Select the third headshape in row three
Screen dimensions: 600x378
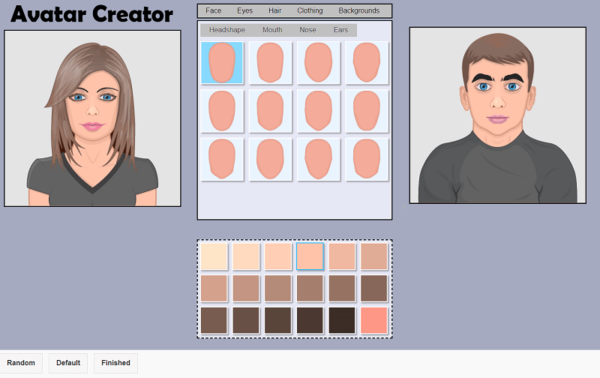pyautogui.click(x=318, y=159)
